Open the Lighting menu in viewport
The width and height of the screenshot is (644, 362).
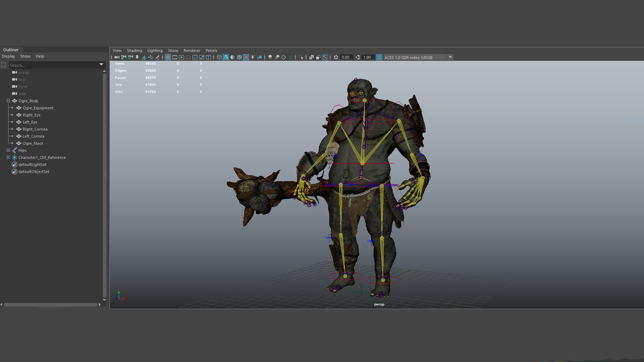(x=155, y=51)
